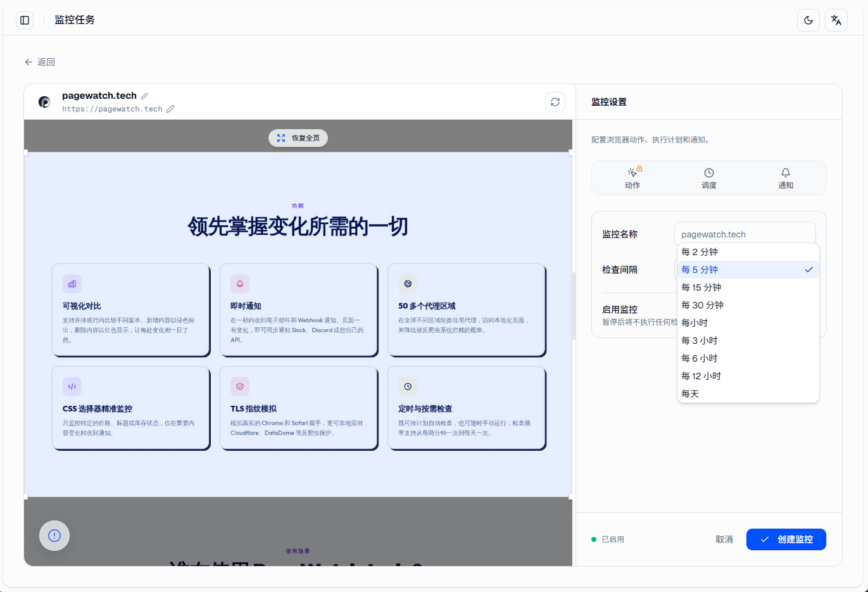Screen dimensions: 868x592
Task: Click 恢复全页 restore full page button
Action: [x=298, y=138]
